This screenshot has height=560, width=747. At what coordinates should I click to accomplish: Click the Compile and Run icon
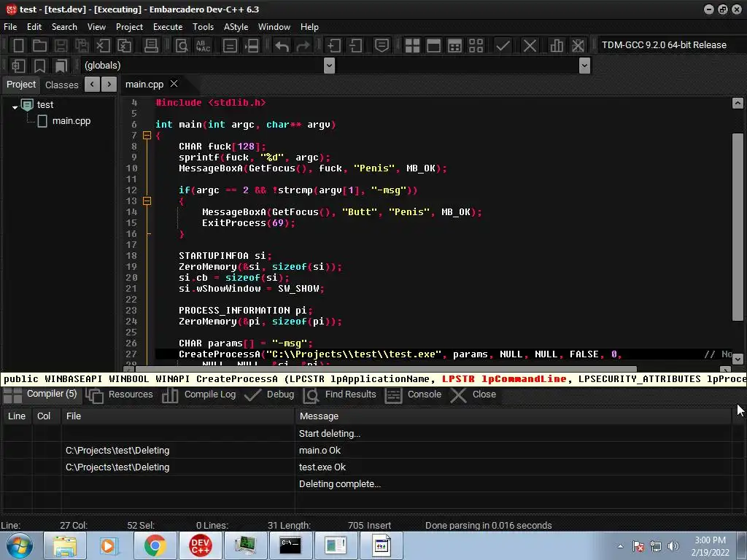pos(455,46)
